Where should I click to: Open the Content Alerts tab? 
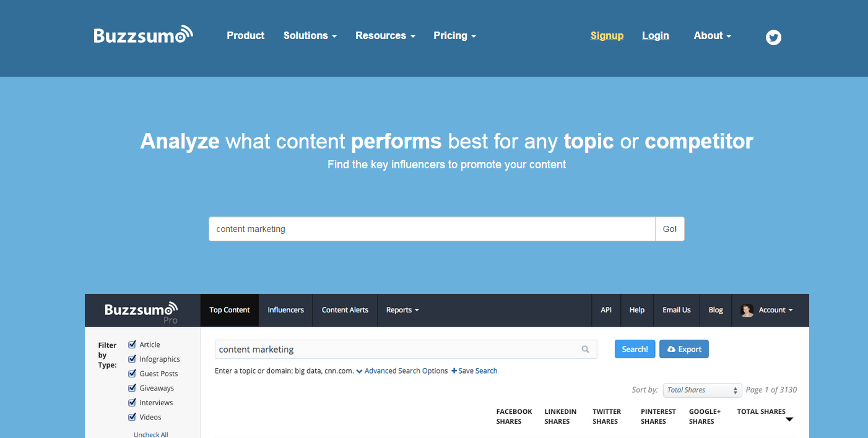tap(345, 310)
